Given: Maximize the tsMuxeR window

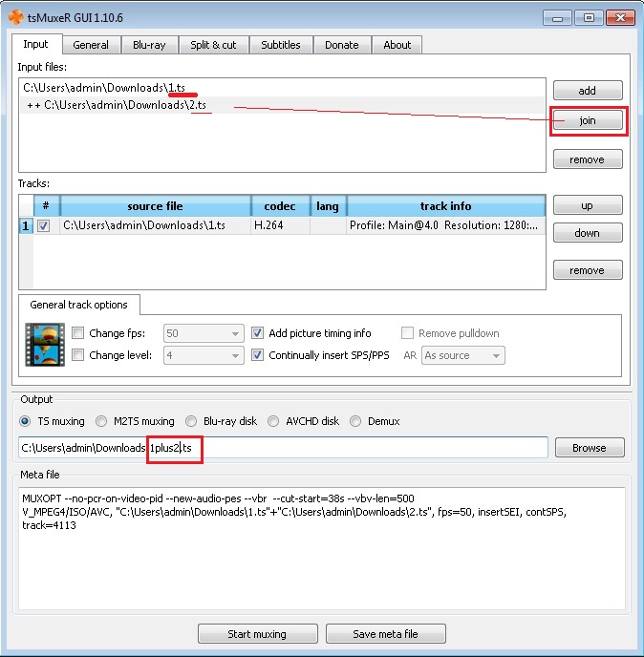Looking at the screenshot, I should pyautogui.click(x=589, y=18).
